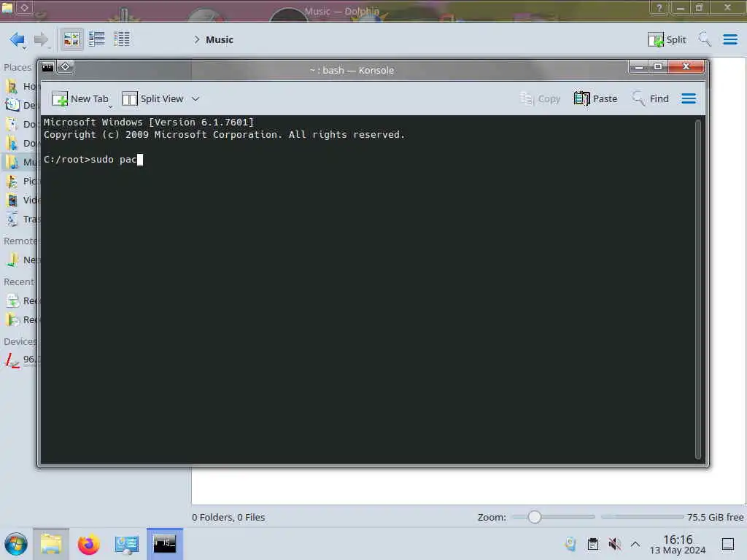
Task: Click the 75.5 GiB free space bar
Action: click(642, 517)
